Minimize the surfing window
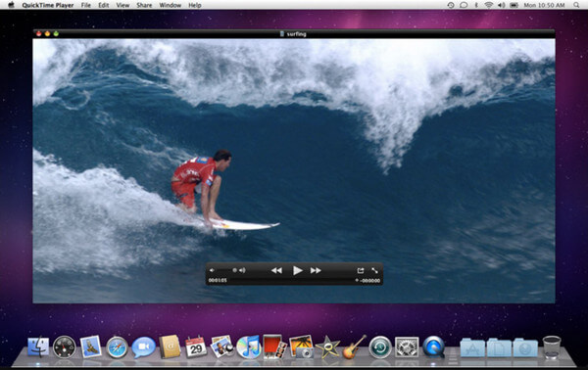The width and height of the screenshot is (588, 370). [47, 33]
